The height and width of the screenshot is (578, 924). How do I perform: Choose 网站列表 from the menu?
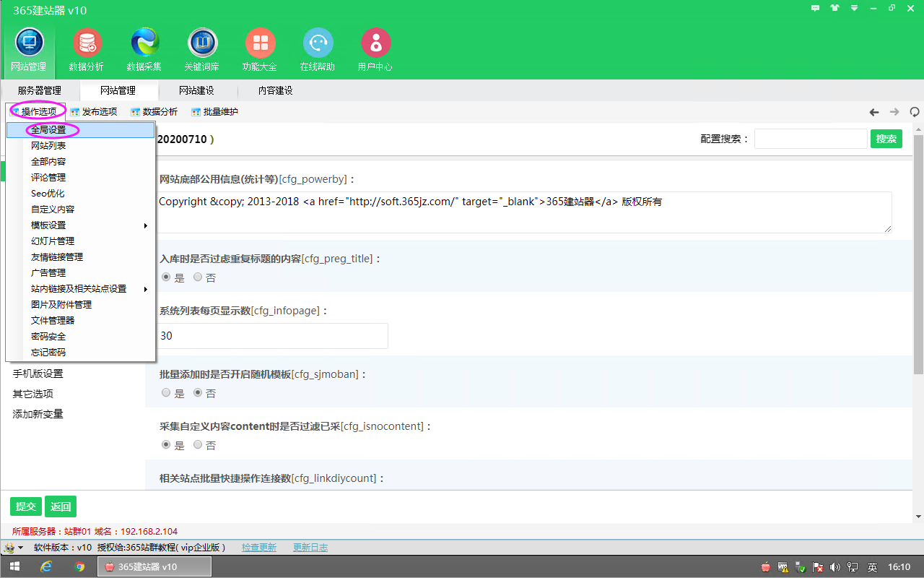tap(81, 146)
